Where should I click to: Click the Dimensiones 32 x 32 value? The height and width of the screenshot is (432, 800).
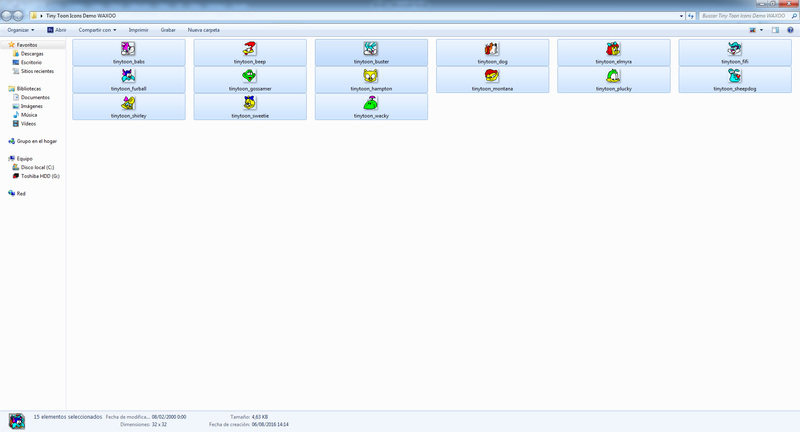160,424
